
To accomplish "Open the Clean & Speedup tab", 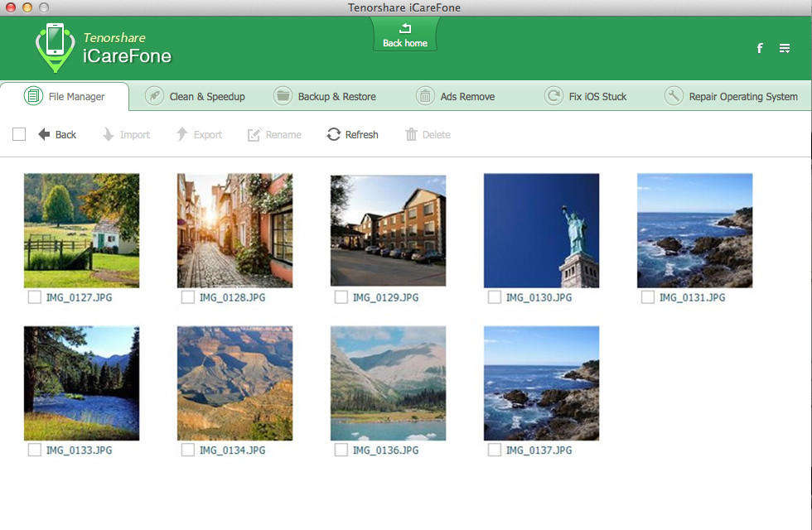I will coord(195,96).
